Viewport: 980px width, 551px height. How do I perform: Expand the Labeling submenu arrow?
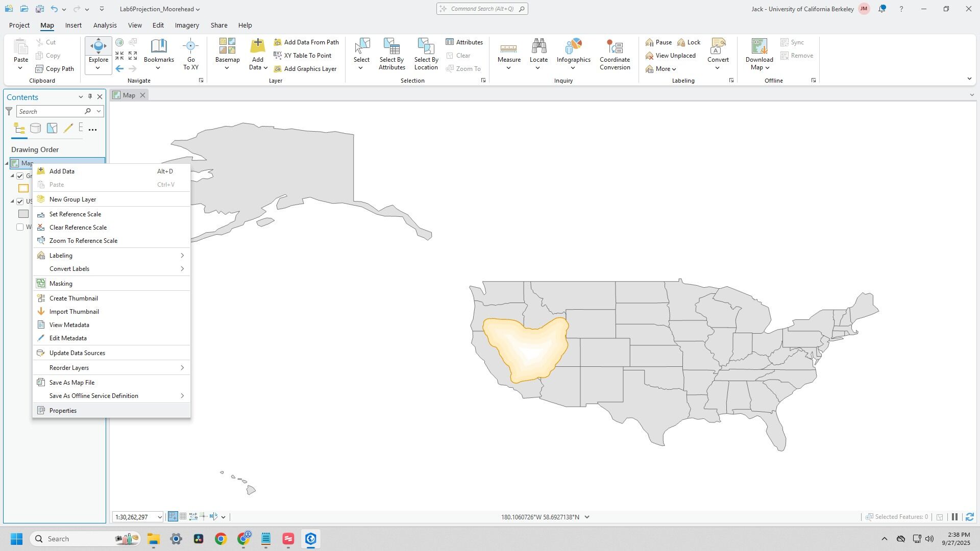(x=182, y=256)
